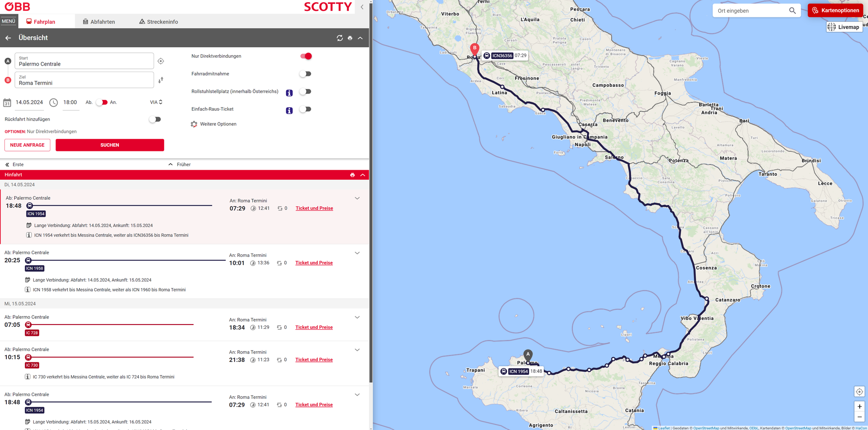Click the ICN 1954 train label on map
The width and height of the screenshot is (868, 430).
(521, 371)
